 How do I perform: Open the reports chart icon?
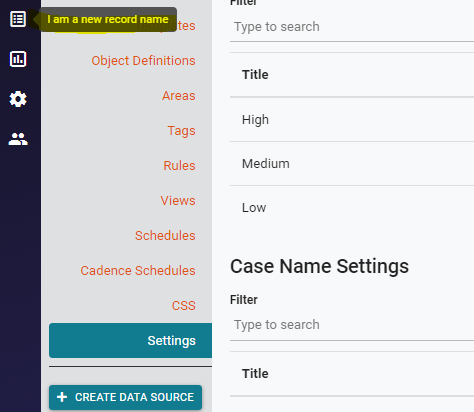pyautogui.click(x=18, y=59)
